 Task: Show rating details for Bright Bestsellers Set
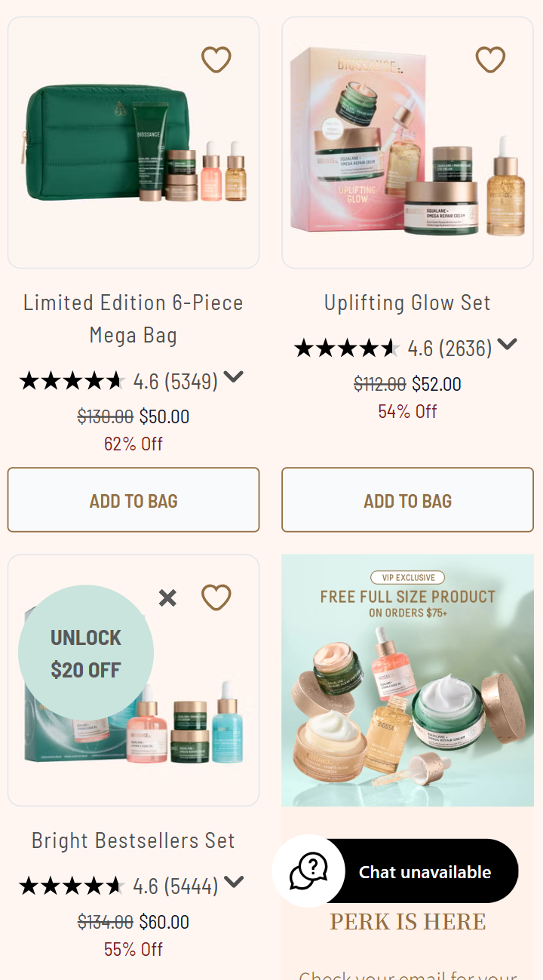pos(234,881)
